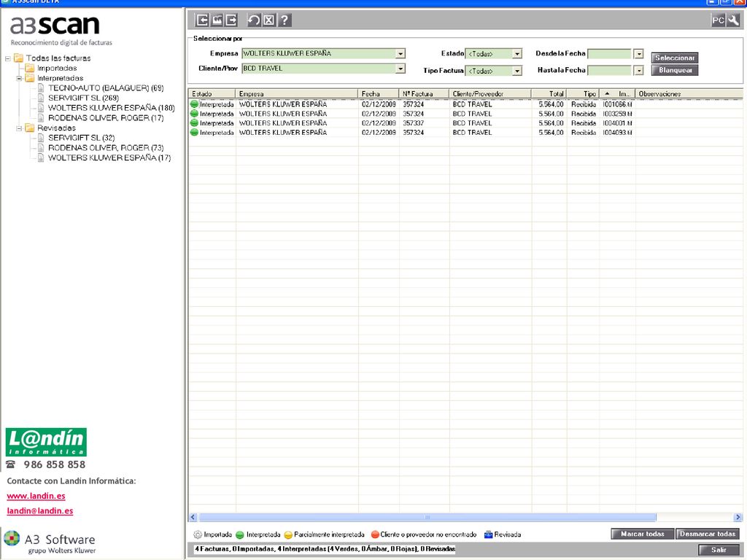Open the Hasta la Fecha date picker arrow
The width and height of the screenshot is (747, 560).
(x=639, y=71)
